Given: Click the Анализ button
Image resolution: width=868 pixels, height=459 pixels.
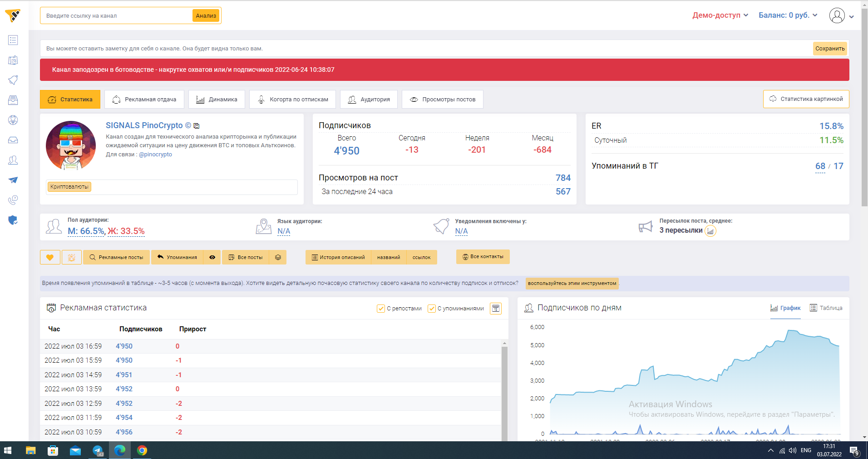Looking at the screenshot, I should [206, 16].
